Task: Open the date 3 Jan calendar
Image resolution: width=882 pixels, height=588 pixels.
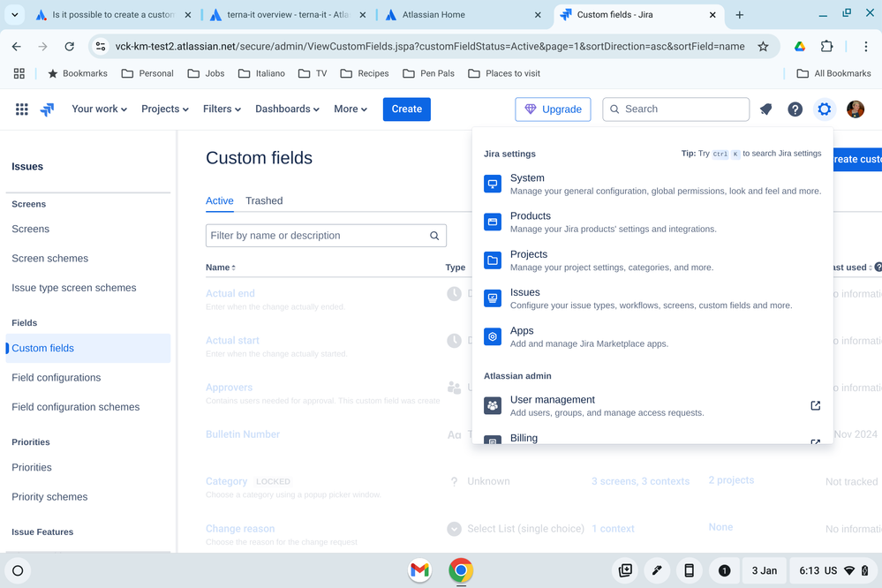Action: (x=764, y=570)
